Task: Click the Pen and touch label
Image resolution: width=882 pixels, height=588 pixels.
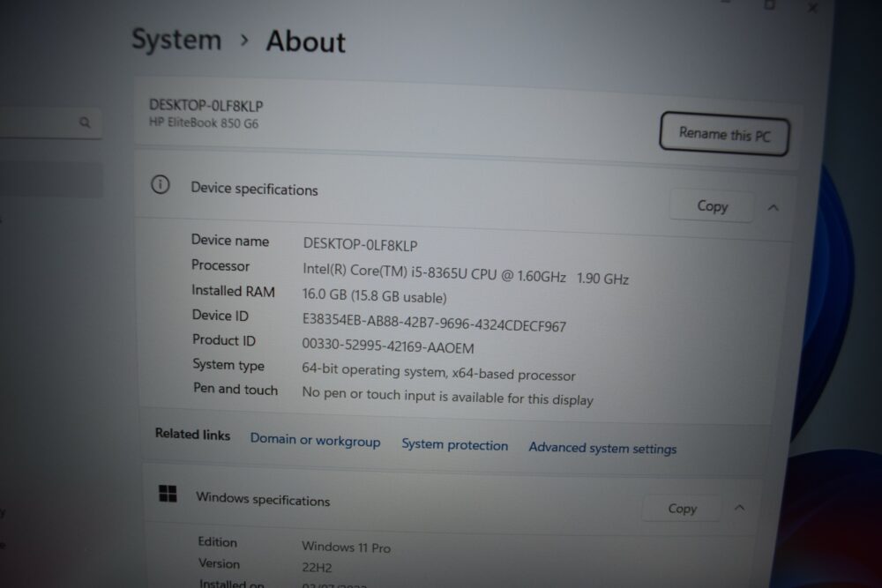Action: click(235, 389)
